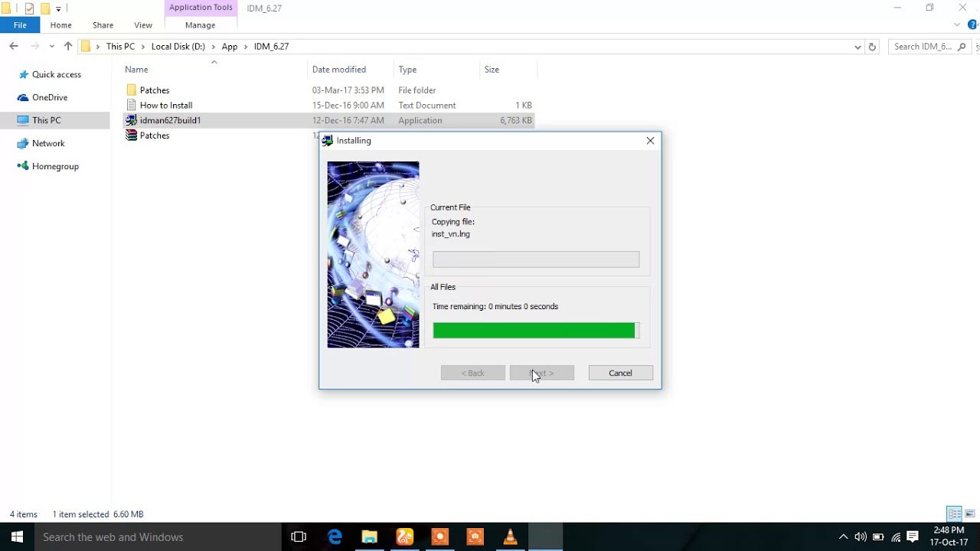Viewport: 980px width, 551px height.
Task: Close the Installing dialog with X
Action: 650,141
